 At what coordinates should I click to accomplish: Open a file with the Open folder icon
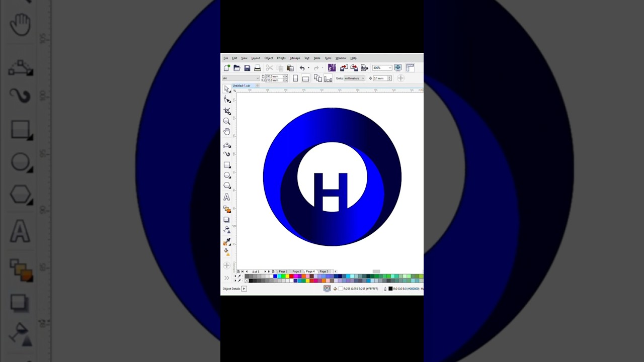237,68
